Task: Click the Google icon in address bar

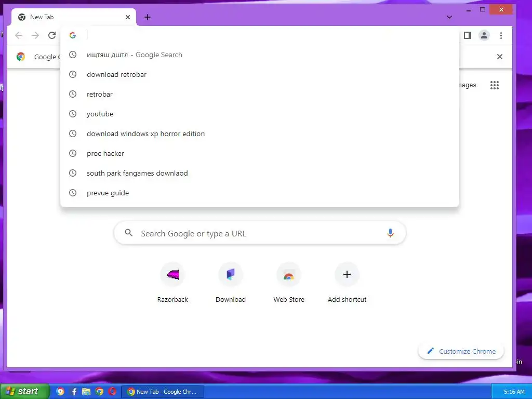Action: [73, 35]
